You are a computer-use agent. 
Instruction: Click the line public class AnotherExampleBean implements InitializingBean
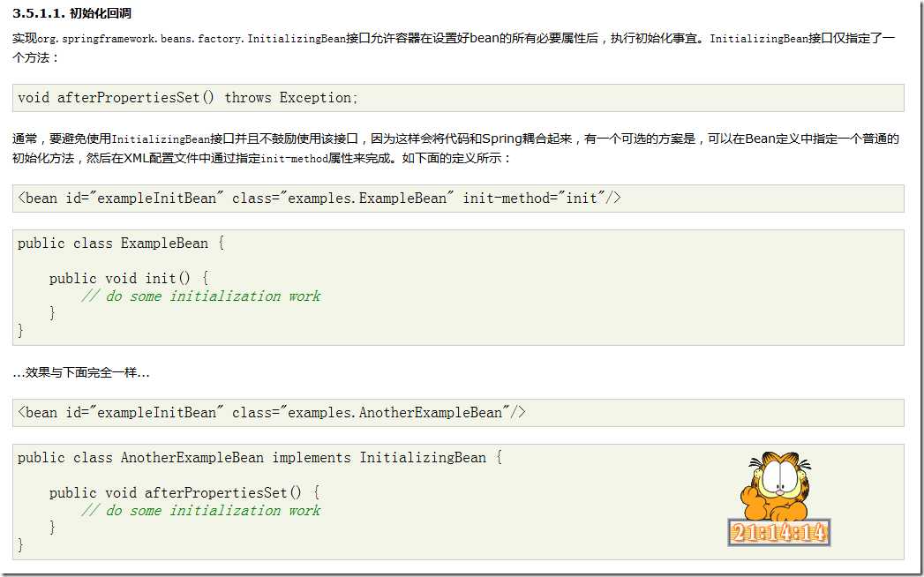pyautogui.click(x=259, y=458)
